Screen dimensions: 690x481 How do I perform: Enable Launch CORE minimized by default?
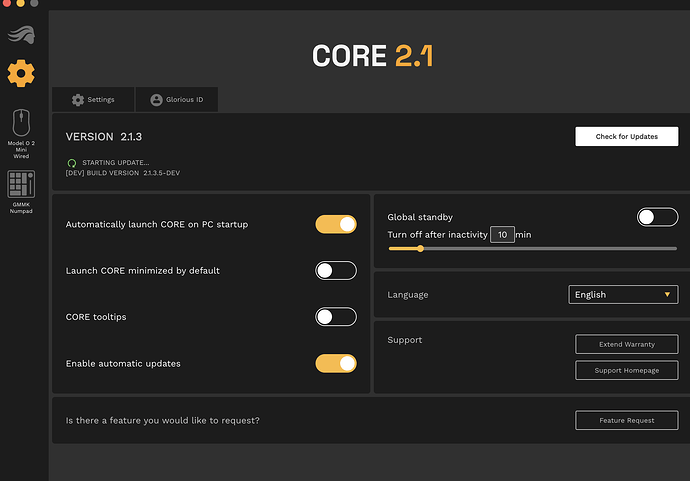(335, 270)
